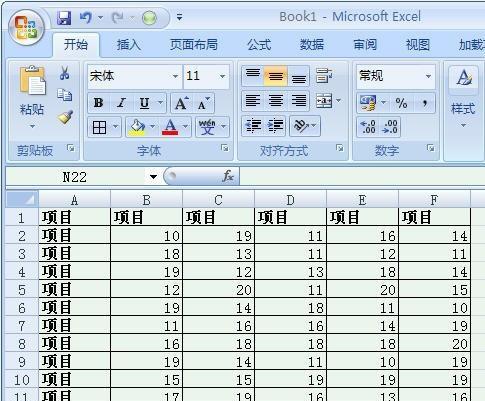Expand the underline style arrow
This screenshot has height=401, width=485.
[x=160, y=102]
